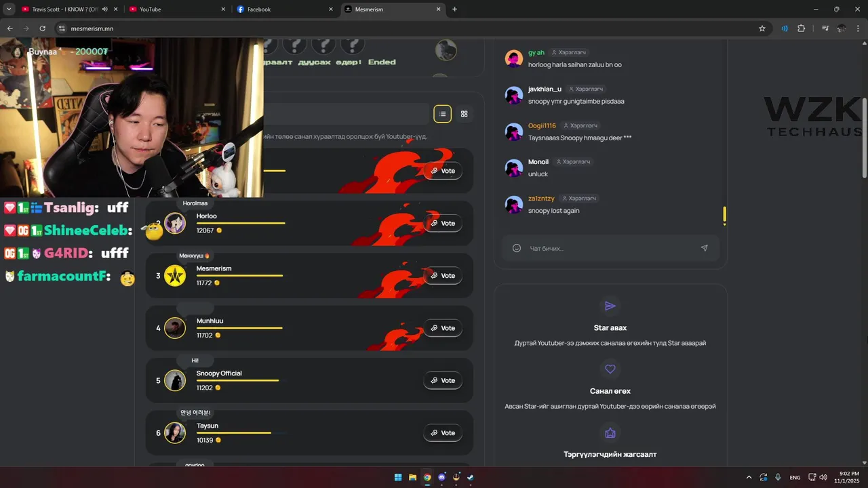Vote for Mesmerism
868x488 pixels.
pos(443,276)
